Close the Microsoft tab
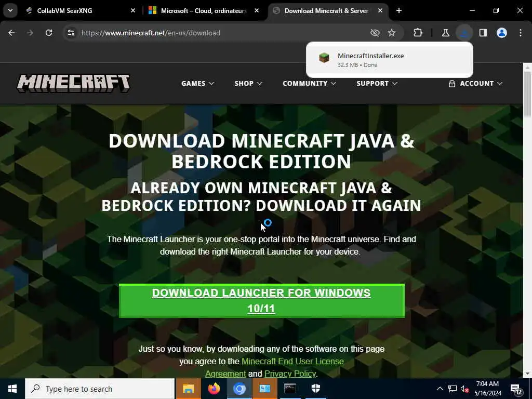532x399 pixels. pos(257,11)
